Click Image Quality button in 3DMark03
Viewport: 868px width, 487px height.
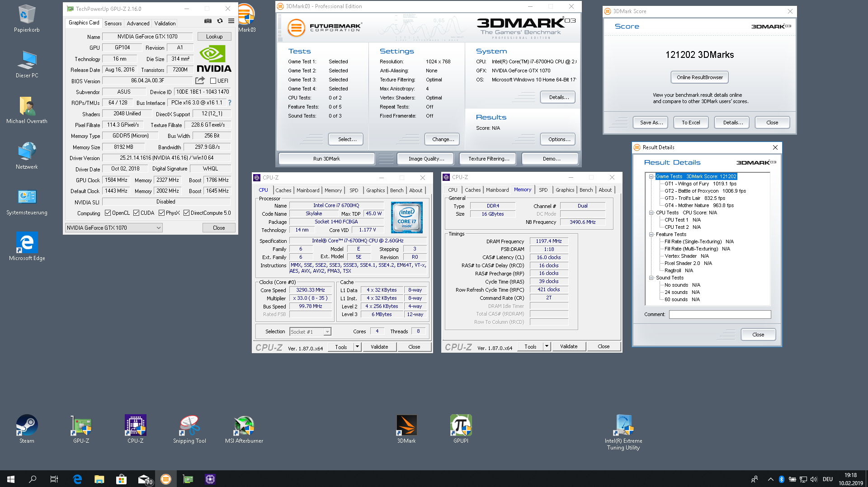click(x=426, y=159)
